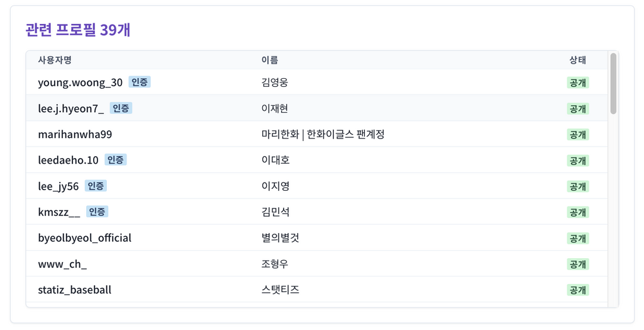Select the 인증 badge next to young.woong_30
The width and height of the screenshot is (644, 330).
click(x=140, y=82)
